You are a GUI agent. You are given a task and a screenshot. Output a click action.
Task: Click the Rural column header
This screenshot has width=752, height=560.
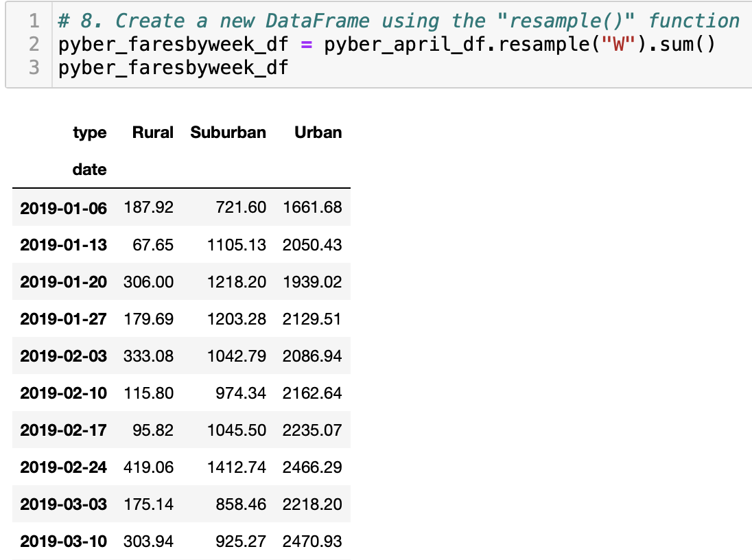(152, 132)
